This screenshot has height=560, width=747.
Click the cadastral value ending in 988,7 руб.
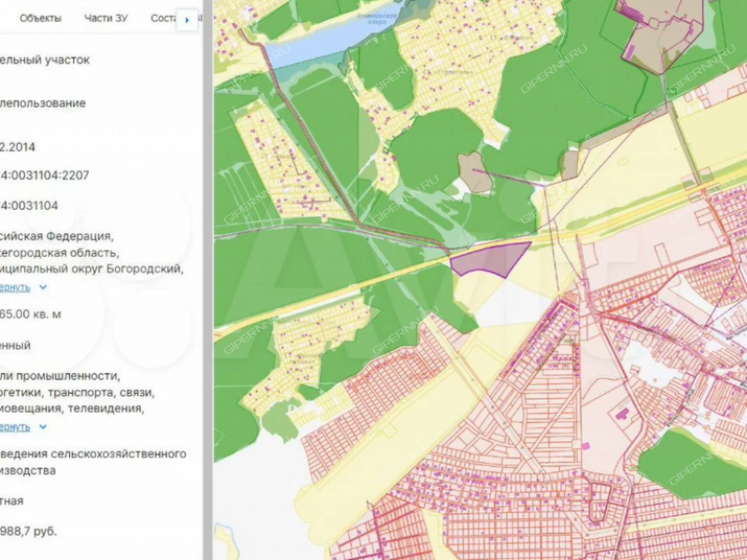coord(29,530)
